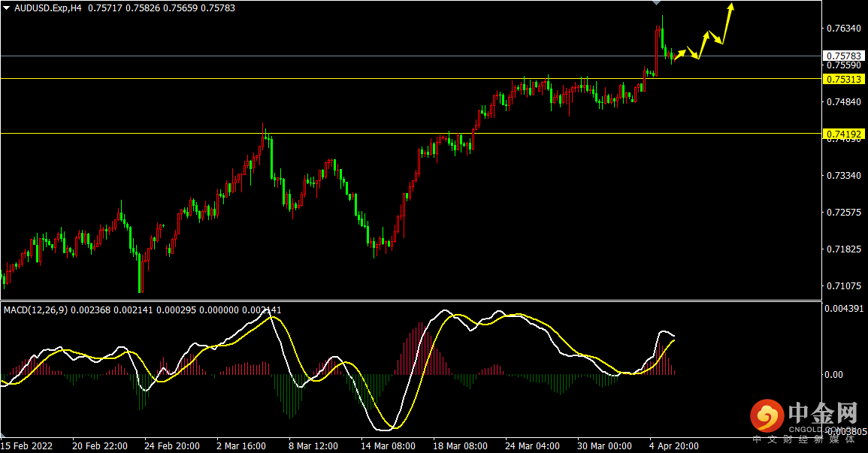Click the 24 Mar 04:00 time label
The width and height of the screenshot is (868, 453).
point(533,445)
